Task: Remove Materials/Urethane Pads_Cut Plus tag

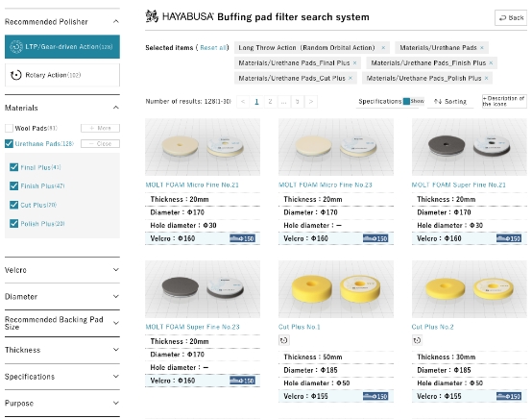Action: click(351, 79)
